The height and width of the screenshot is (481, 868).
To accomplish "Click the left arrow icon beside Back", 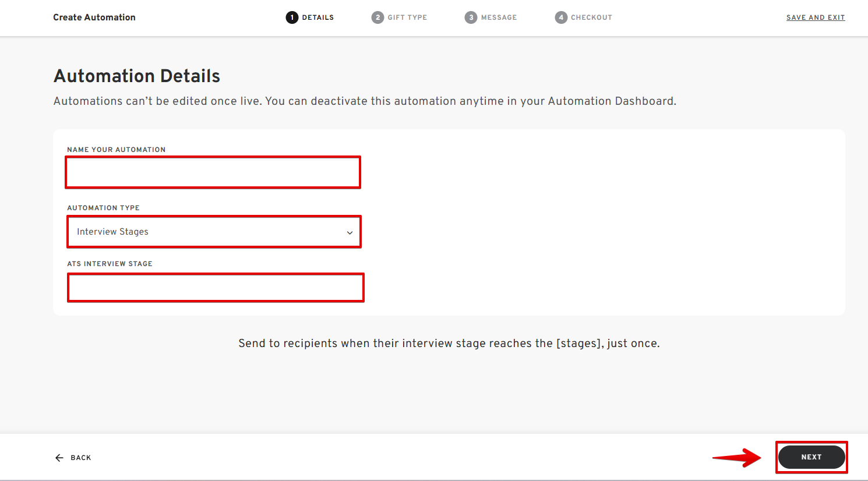I will coord(59,458).
